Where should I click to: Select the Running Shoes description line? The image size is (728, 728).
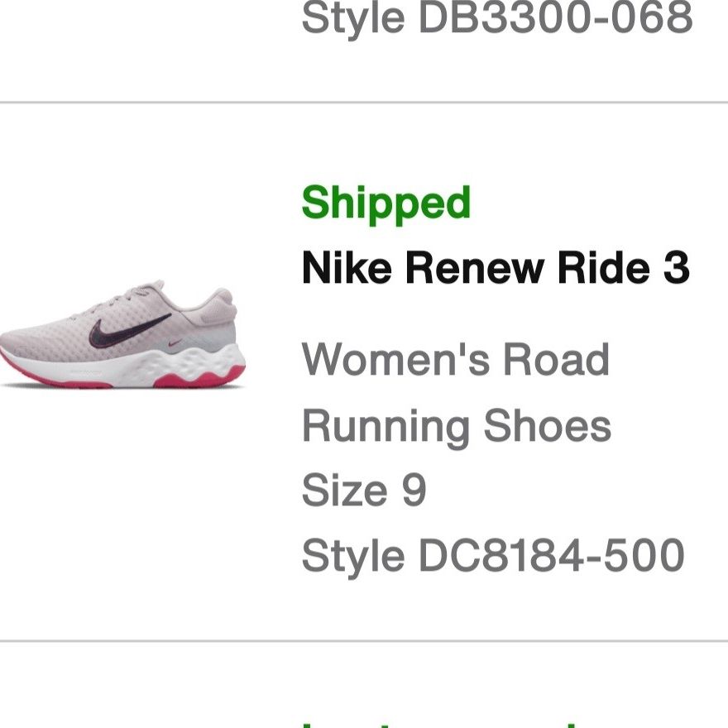pyautogui.click(x=457, y=426)
